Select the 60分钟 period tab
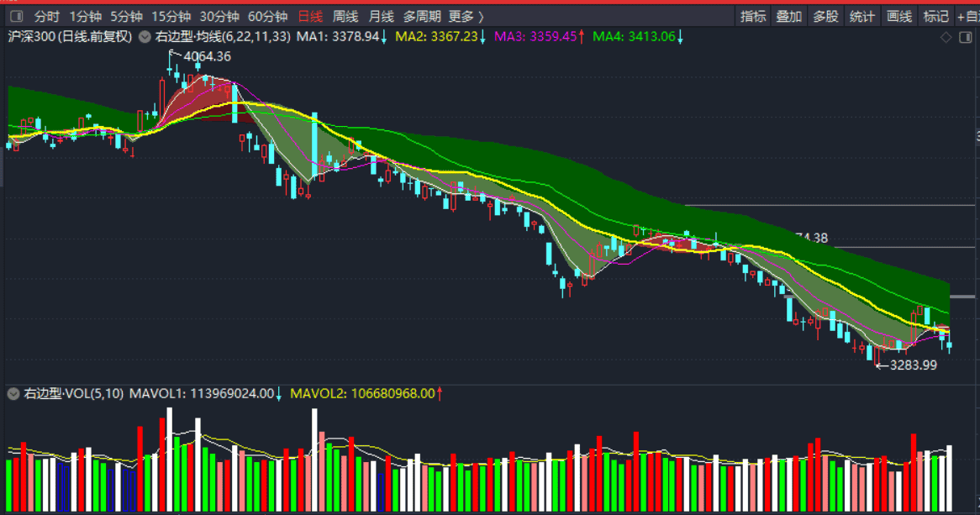980x515 pixels. [267, 16]
